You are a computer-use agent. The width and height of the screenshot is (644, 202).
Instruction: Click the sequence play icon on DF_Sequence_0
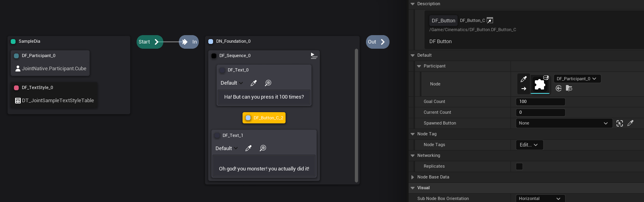(314, 56)
